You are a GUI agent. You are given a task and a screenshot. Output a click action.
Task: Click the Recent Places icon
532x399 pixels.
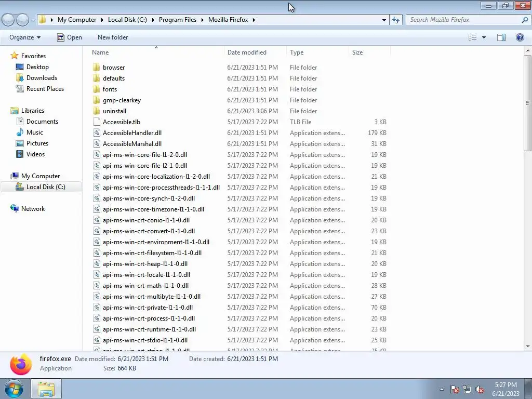point(20,88)
